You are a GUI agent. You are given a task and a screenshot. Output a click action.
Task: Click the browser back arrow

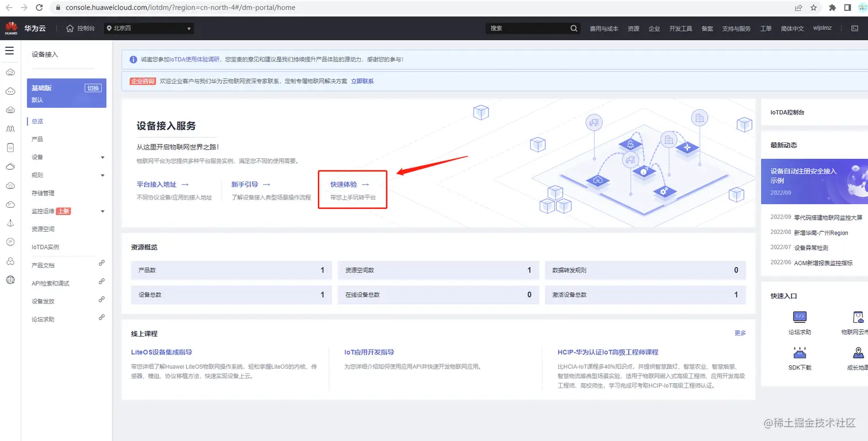(9, 8)
